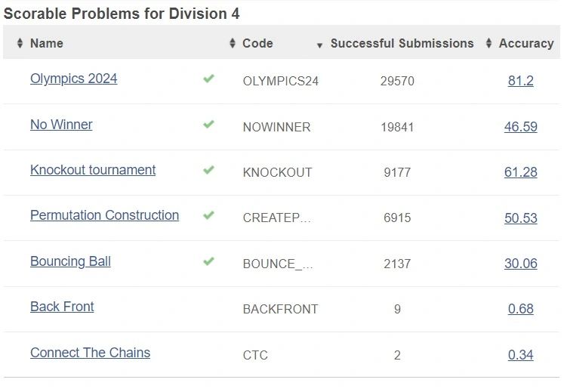Open Connect The Chains problem
564x392 pixels.
(91, 353)
